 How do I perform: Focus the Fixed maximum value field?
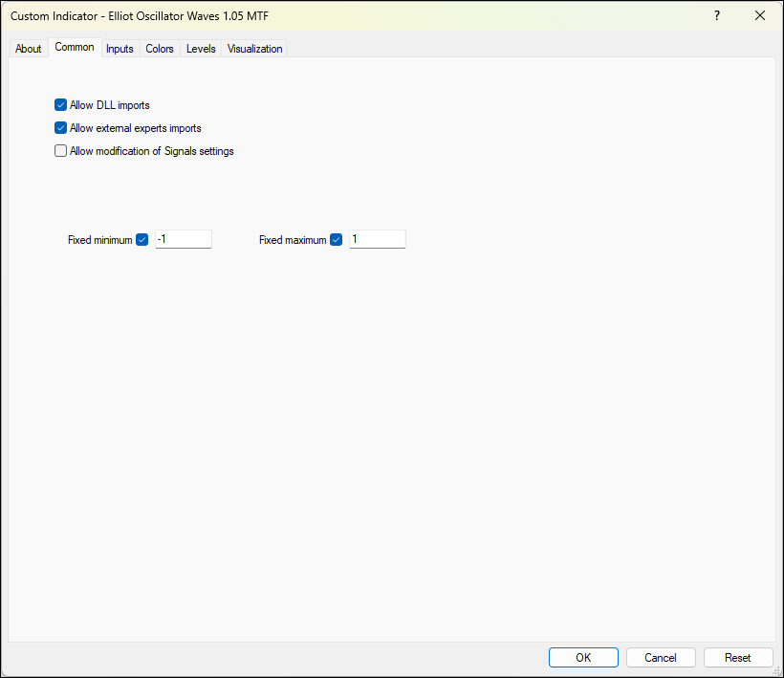(x=377, y=240)
